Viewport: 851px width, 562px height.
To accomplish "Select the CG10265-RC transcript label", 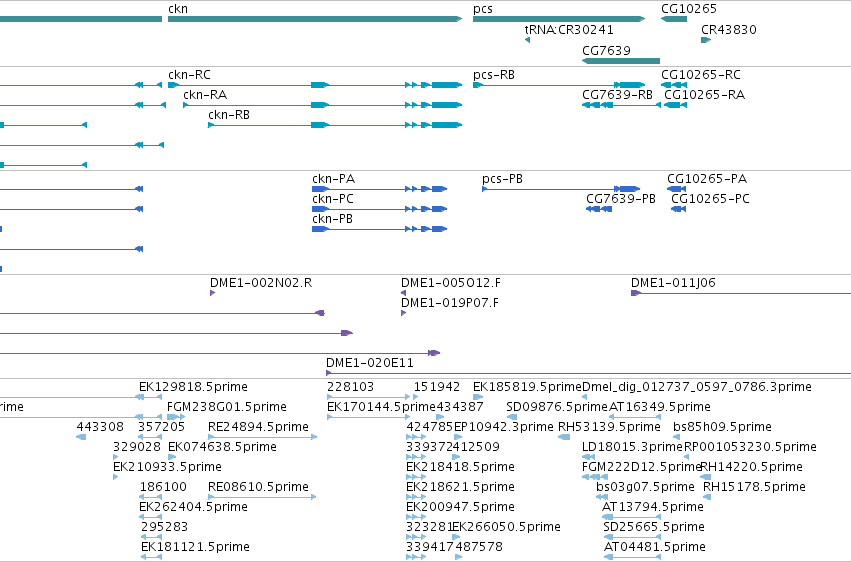I will point(701,75).
